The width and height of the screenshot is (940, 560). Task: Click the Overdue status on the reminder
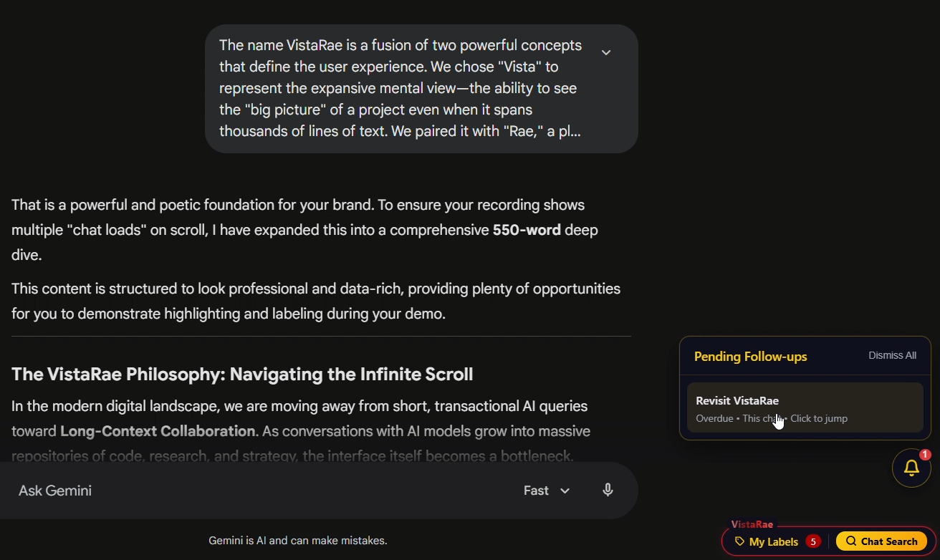[714, 418]
